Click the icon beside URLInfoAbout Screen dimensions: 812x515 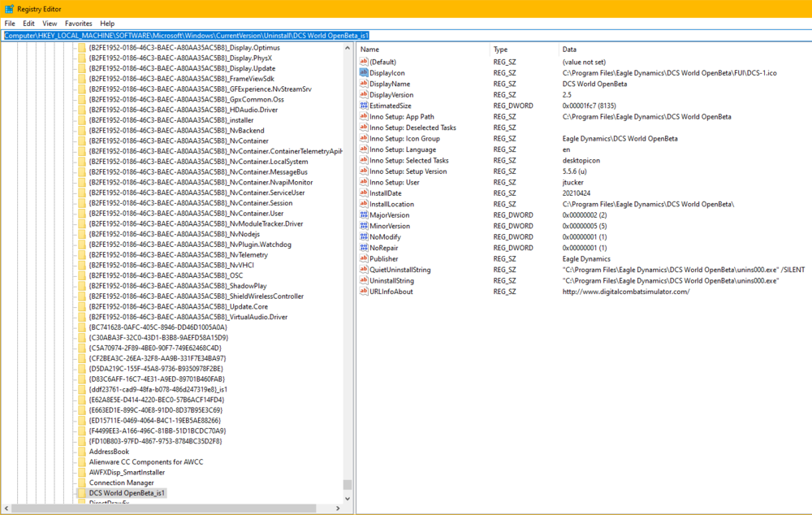pyautogui.click(x=364, y=291)
